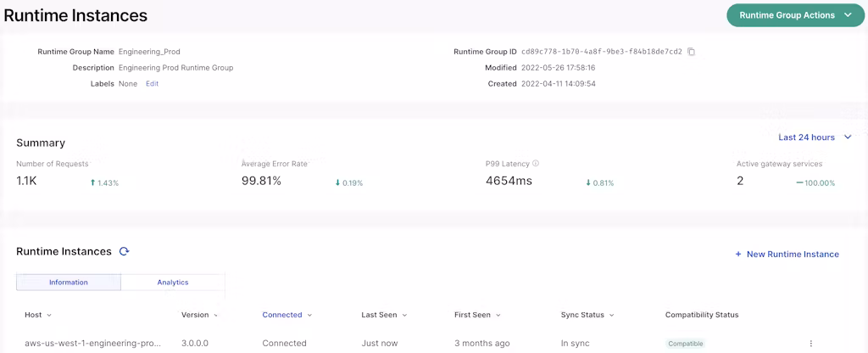Sort by the Connected column
Image resolution: width=868 pixels, height=353 pixels.
(x=287, y=315)
